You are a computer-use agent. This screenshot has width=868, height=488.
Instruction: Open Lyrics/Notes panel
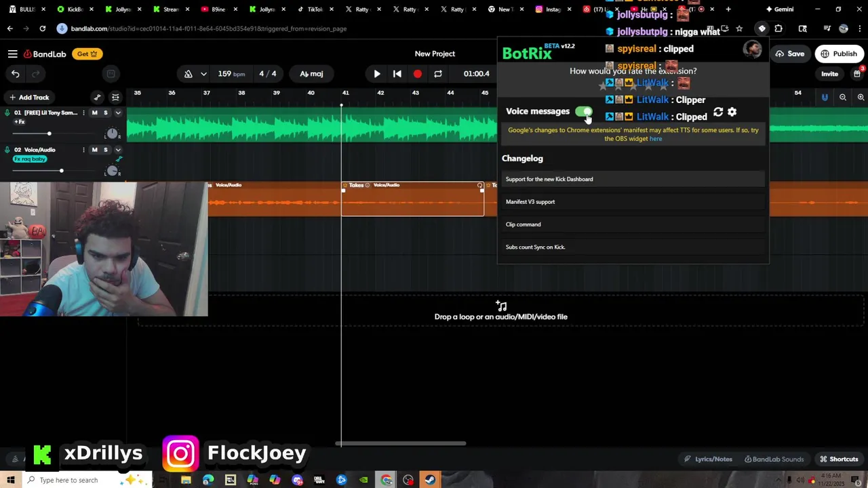(x=708, y=459)
